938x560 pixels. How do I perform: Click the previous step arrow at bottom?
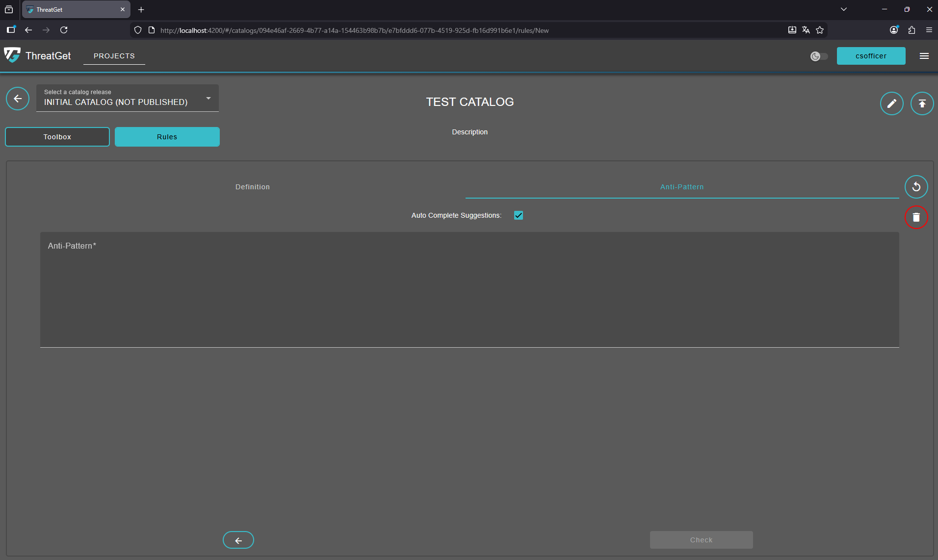point(238,540)
